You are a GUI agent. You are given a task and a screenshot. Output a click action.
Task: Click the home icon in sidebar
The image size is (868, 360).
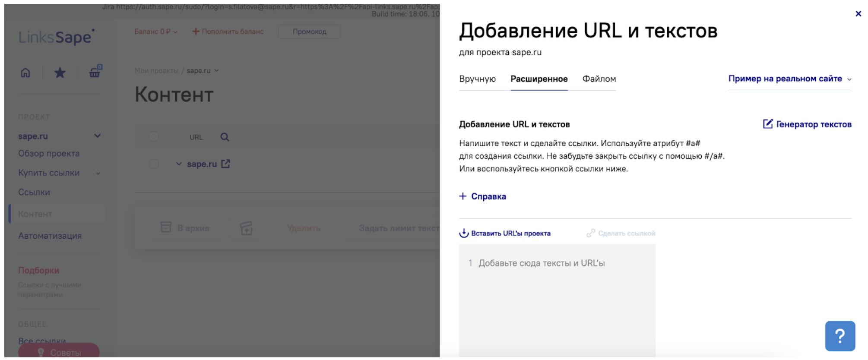[25, 73]
